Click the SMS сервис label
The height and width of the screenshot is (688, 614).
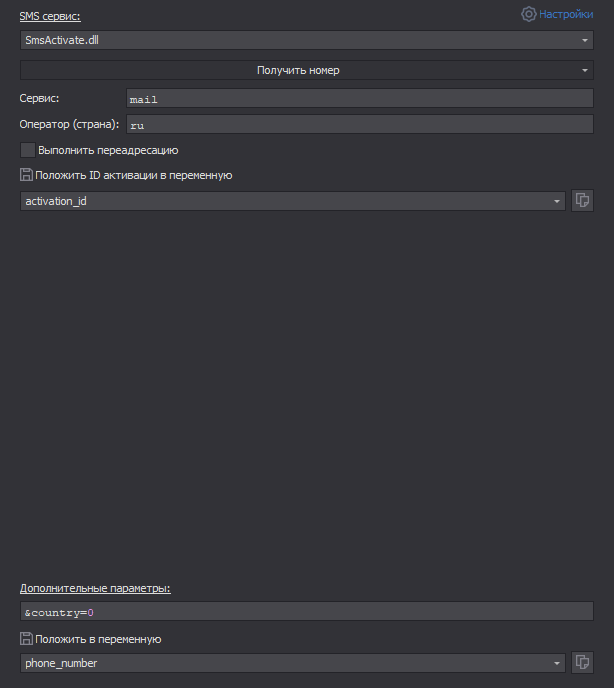(x=50, y=16)
